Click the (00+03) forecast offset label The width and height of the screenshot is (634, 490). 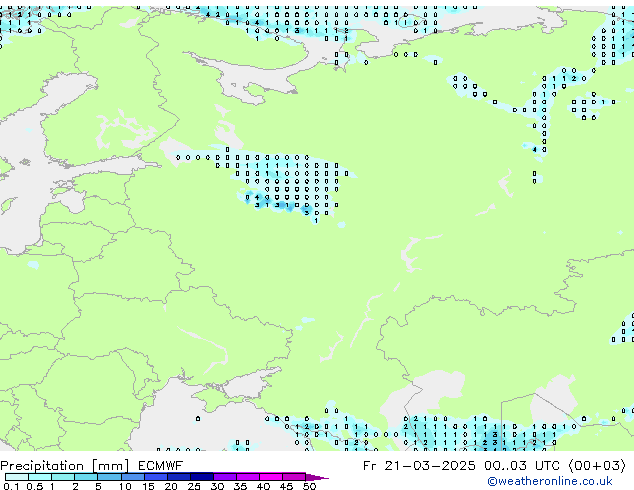pyautogui.click(x=599, y=465)
